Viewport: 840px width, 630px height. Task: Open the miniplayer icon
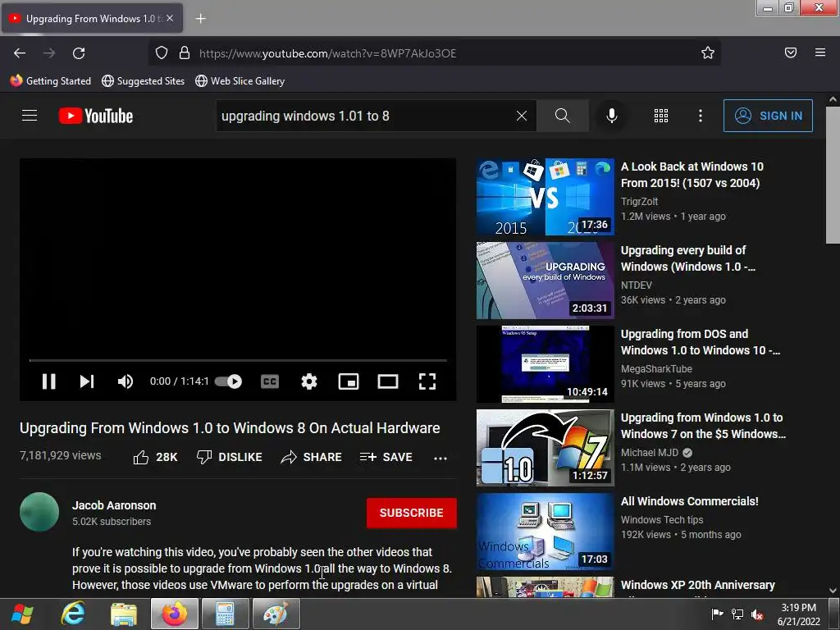[x=348, y=381]
